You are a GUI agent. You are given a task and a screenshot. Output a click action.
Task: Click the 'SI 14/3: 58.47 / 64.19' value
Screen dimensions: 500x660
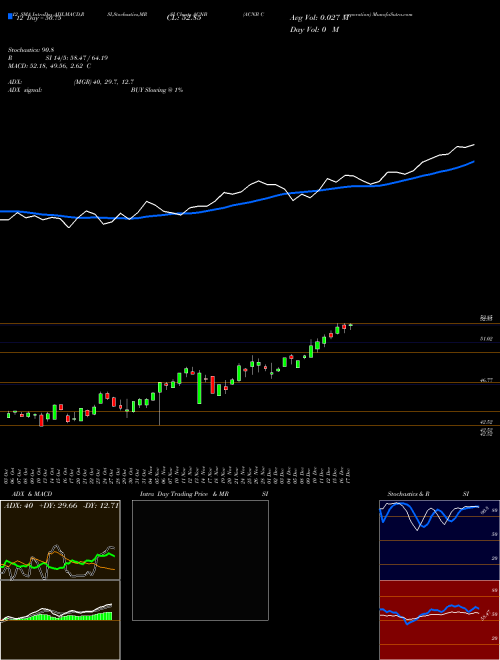click(77, 58)
